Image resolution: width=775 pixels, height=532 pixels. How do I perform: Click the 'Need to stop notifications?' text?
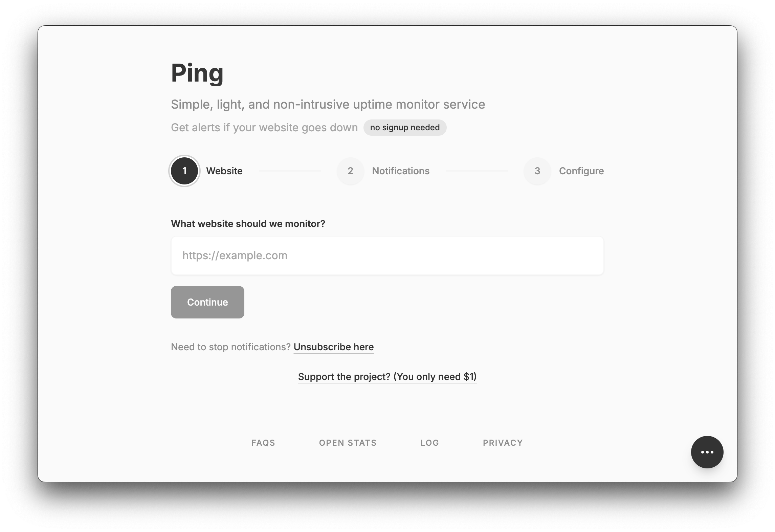pos(231,347)
